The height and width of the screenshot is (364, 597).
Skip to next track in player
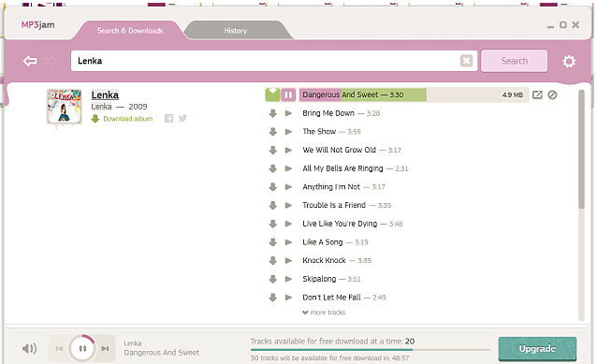(x=105, y=348)
